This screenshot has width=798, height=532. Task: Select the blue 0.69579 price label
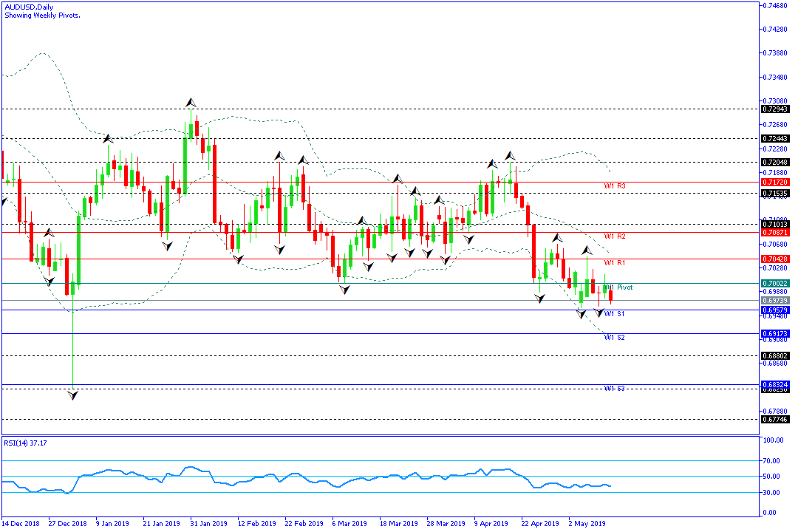(x=775, y=310)
